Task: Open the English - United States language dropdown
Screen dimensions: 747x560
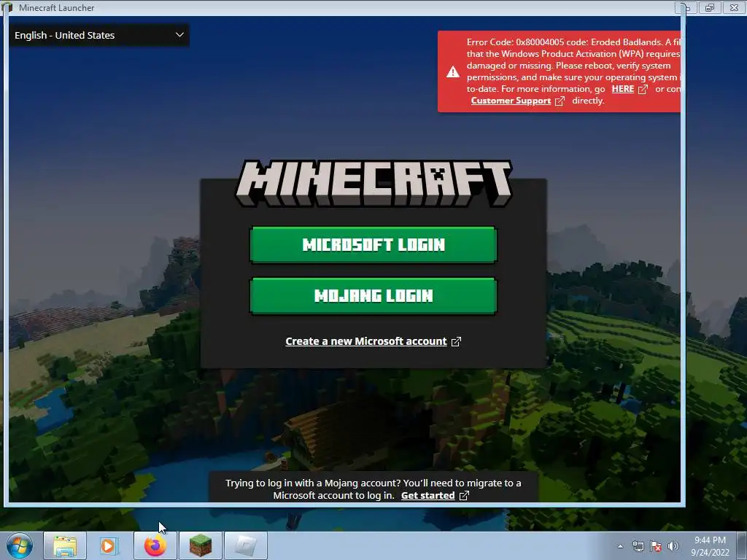Action: pyautogui.click(x=99, y=35)
